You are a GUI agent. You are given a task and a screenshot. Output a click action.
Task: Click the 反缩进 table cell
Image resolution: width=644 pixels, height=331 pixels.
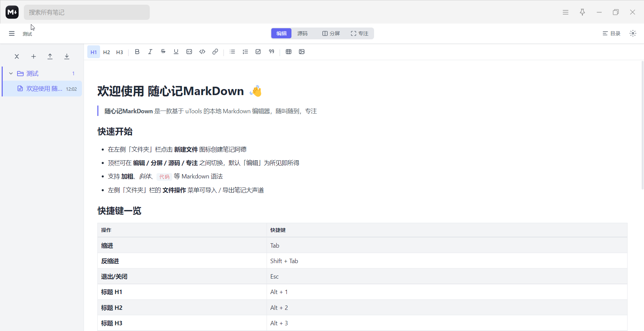pyautogui.click(x=182, y=261)
